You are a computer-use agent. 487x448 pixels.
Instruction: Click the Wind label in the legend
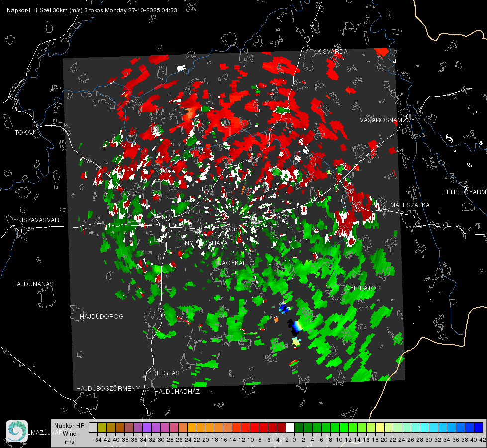point(70,434)
